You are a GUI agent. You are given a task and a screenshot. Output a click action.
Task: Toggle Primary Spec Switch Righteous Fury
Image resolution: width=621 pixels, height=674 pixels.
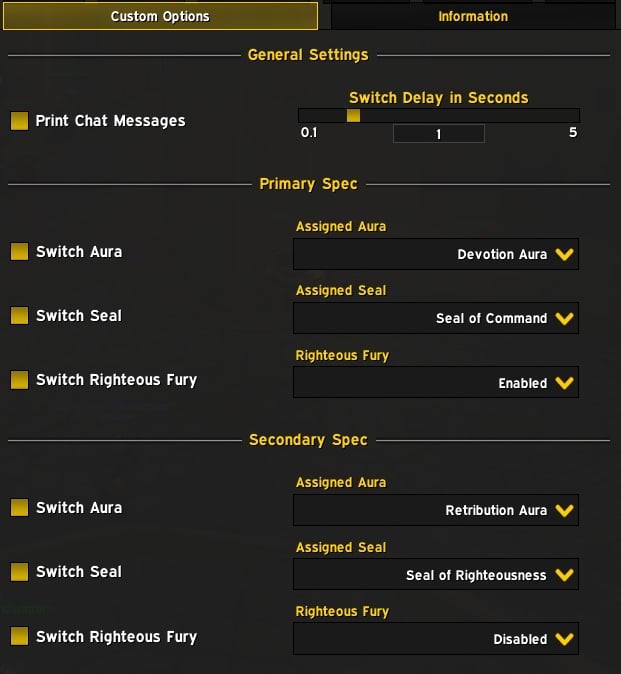[19, 380]
